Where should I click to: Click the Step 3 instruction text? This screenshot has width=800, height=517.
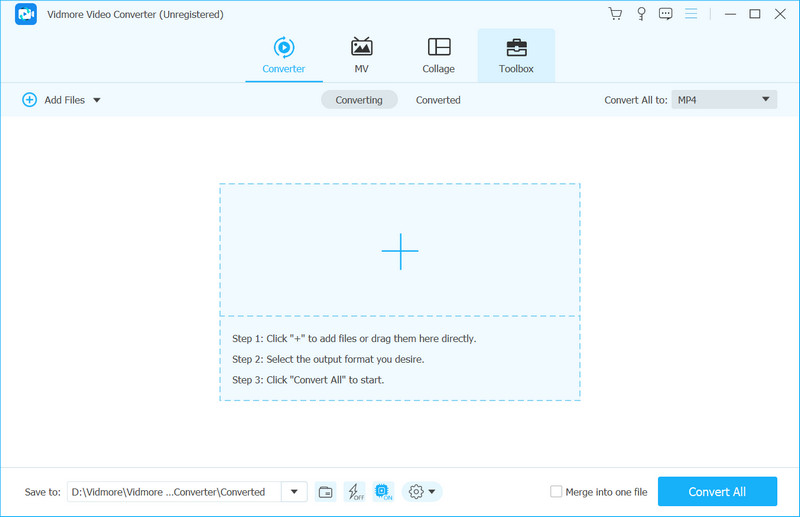pos(308,380)
